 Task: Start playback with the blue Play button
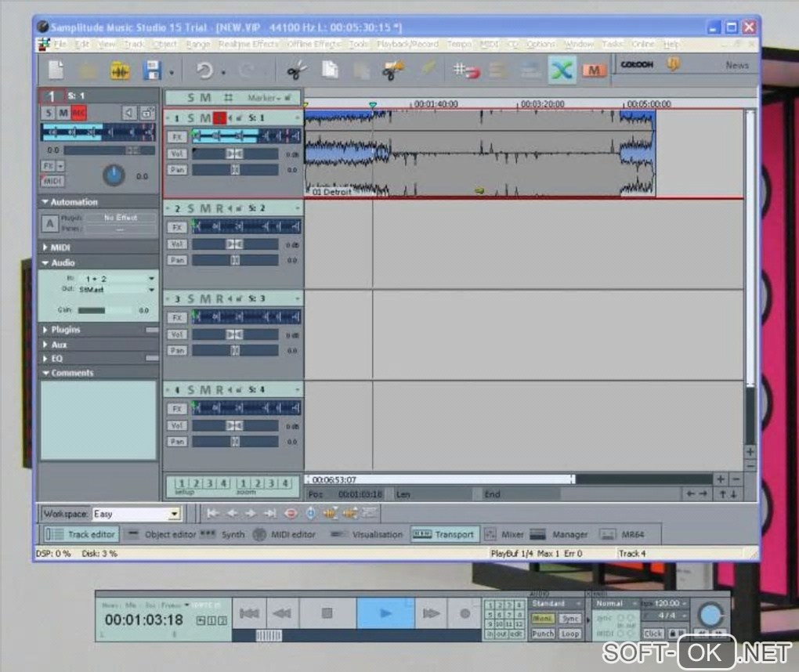385,613
